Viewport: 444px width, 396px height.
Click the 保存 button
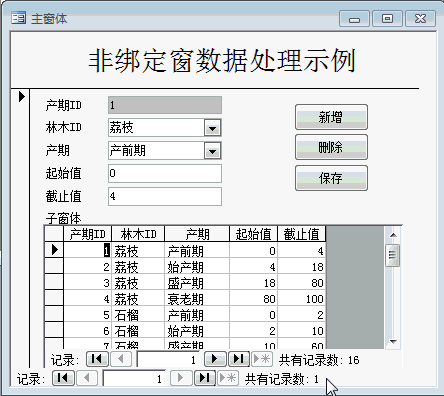tap(331, 178)
